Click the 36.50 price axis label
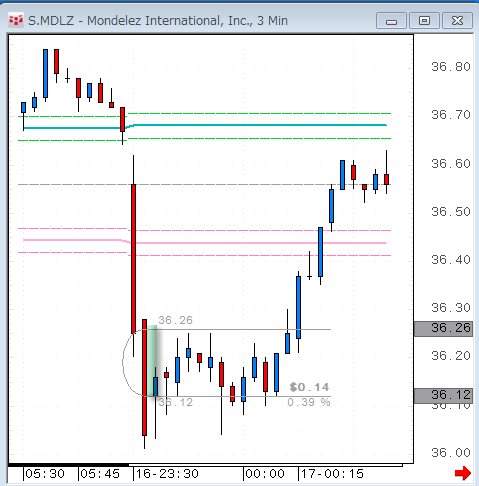Screen dimensions: 479x486 [451, 212]
